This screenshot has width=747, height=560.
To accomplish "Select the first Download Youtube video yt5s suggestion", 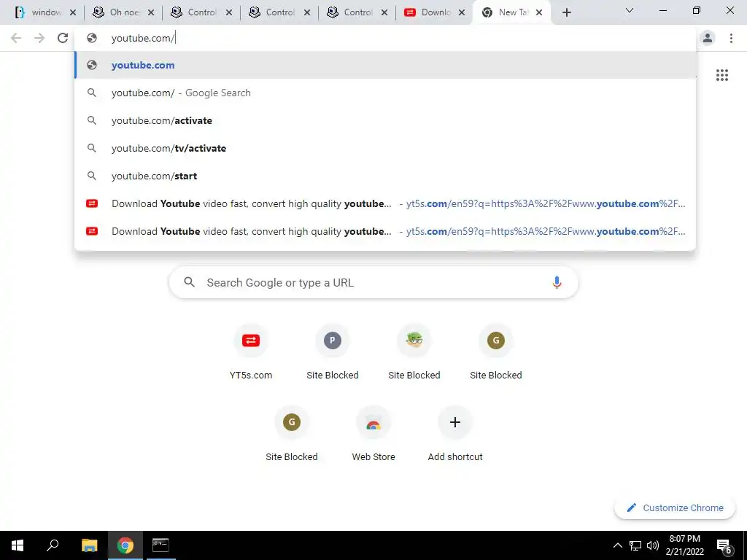I will click(x=385, y=203).
